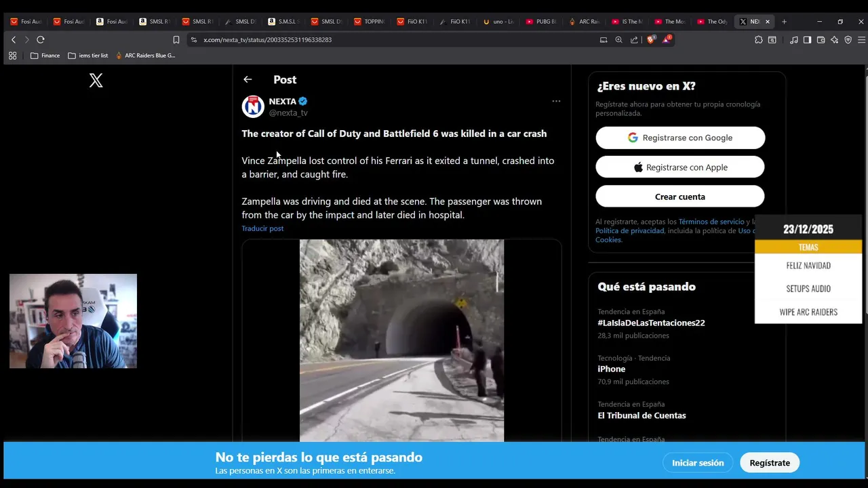Open the Brave VPN shield icon
The width and height of the screenshot is (868, 488).
(x=848, y=40)
